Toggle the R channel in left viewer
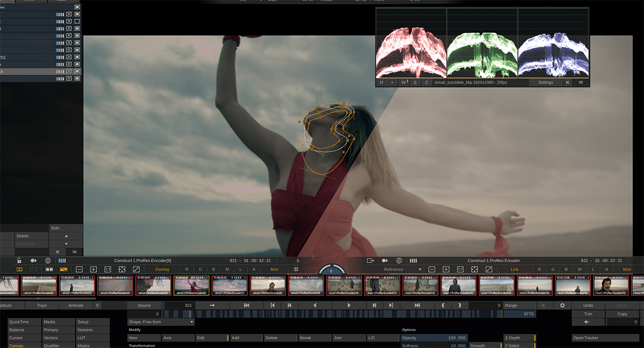 pyautogui.click(x=187, y=269)
